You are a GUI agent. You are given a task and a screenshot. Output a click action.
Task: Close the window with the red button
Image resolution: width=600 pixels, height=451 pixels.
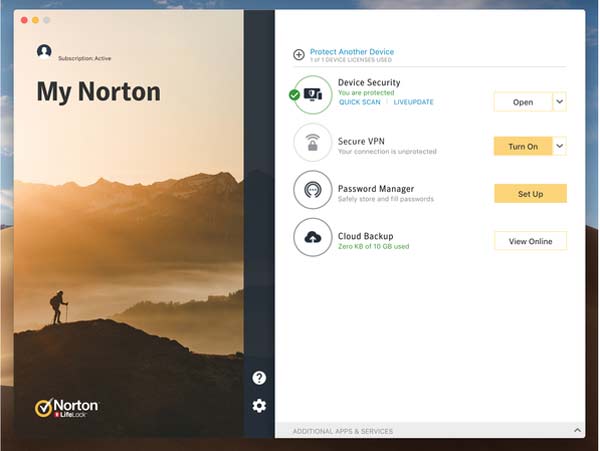(24, 20)
